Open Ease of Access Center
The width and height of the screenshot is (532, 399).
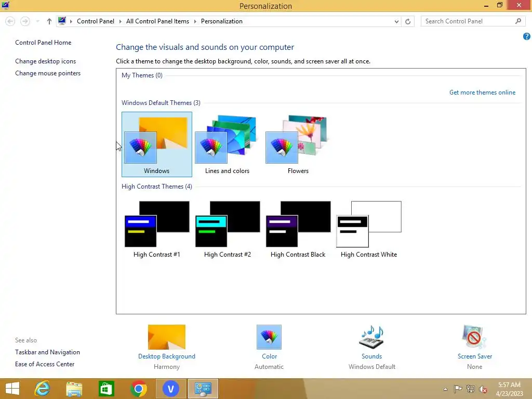tap(45, 364)
